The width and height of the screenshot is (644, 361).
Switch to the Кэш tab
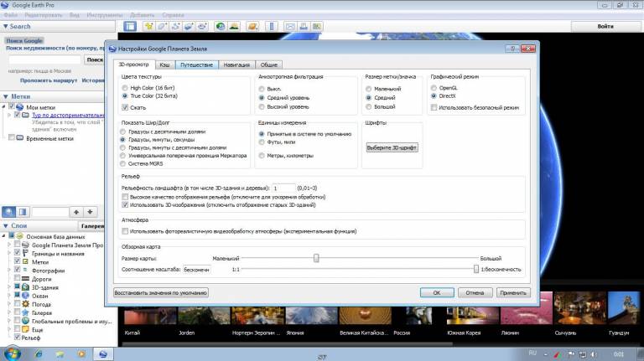pyautogui.click(x=164, y=64)
